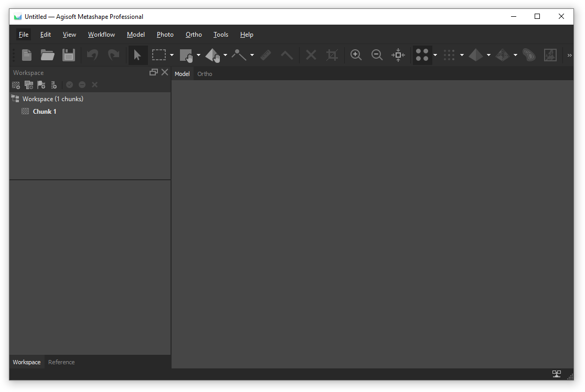Viewport: 585px width, 392px height.
Task: Open the Model view dropdown arrow
Action: point(489,55)
